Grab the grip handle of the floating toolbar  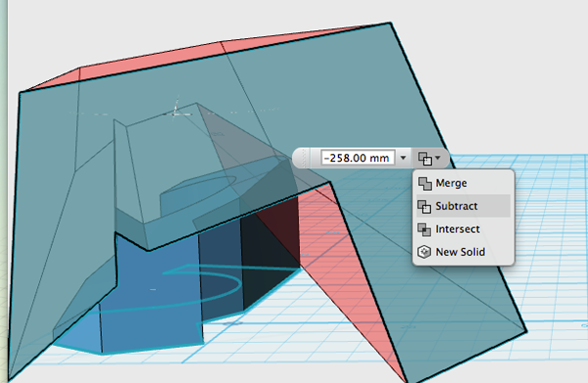coord(304,158)
